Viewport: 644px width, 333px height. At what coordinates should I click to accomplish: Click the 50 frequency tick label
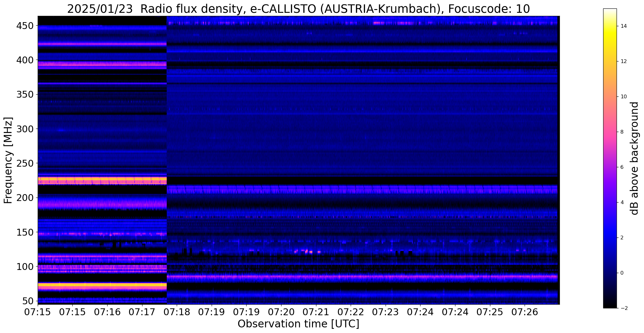pos(28,301)
